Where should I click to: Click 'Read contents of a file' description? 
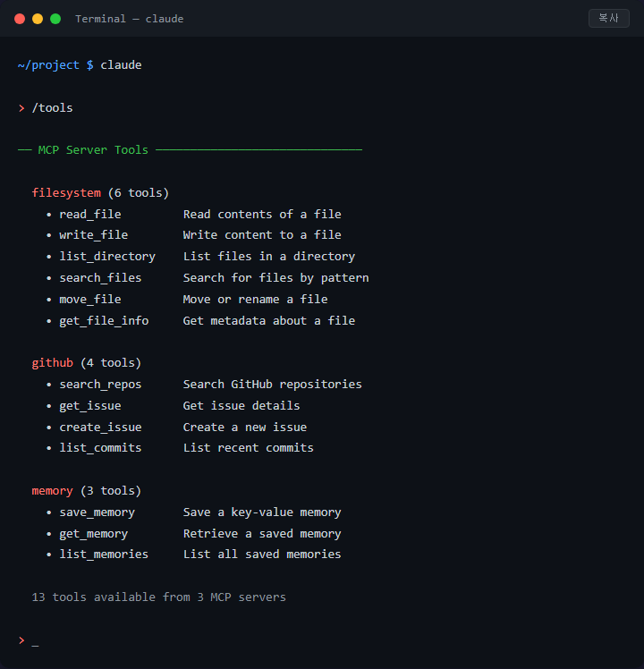[262, 214]
